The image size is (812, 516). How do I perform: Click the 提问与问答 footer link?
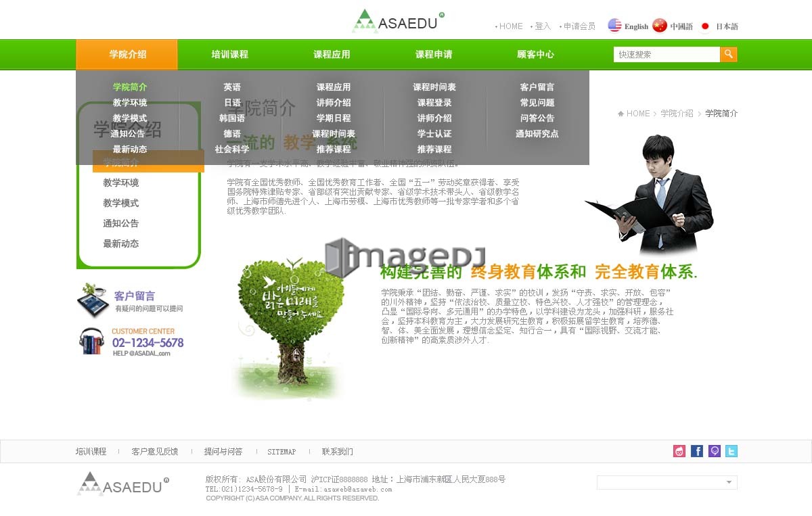coord(223,452)
